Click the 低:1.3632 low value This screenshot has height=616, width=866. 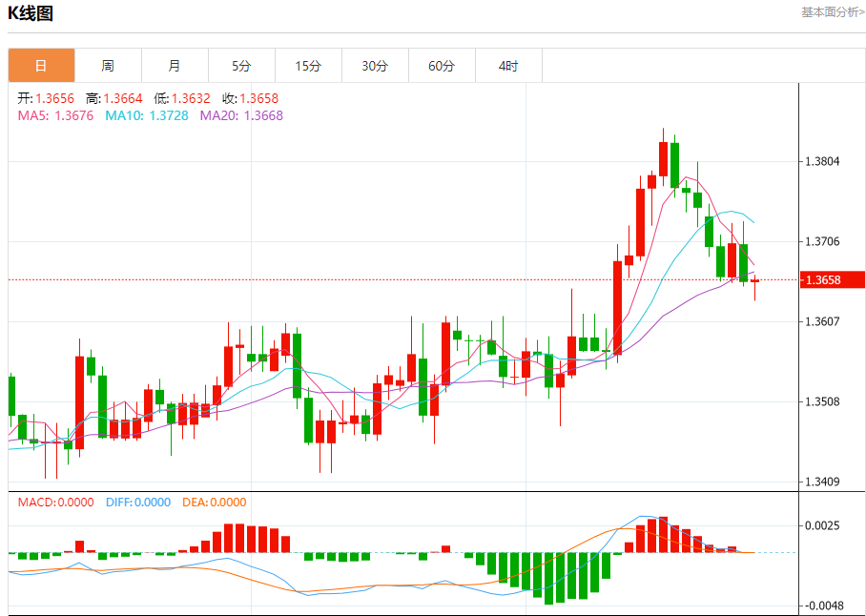click(x=182, y=99)
